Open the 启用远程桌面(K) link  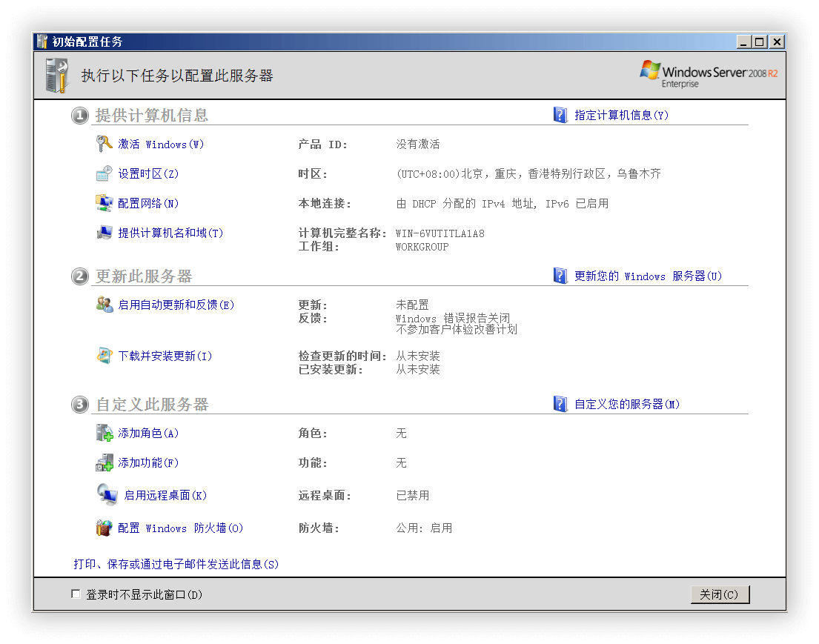coord(165,496)
